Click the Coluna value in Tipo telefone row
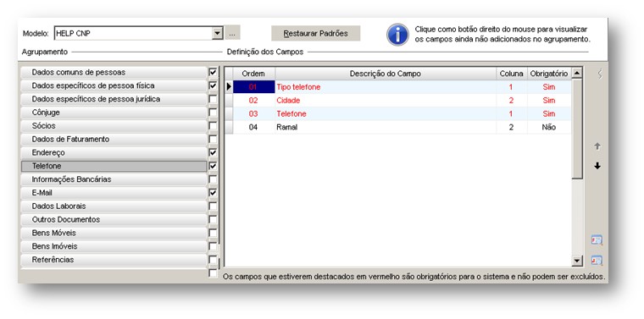 click(x=511, y=87)
